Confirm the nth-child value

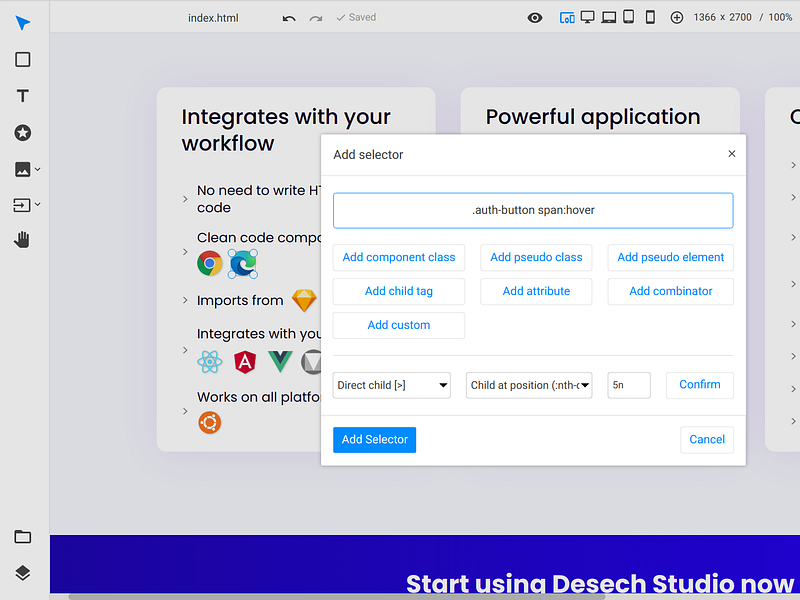pos(699,385)
